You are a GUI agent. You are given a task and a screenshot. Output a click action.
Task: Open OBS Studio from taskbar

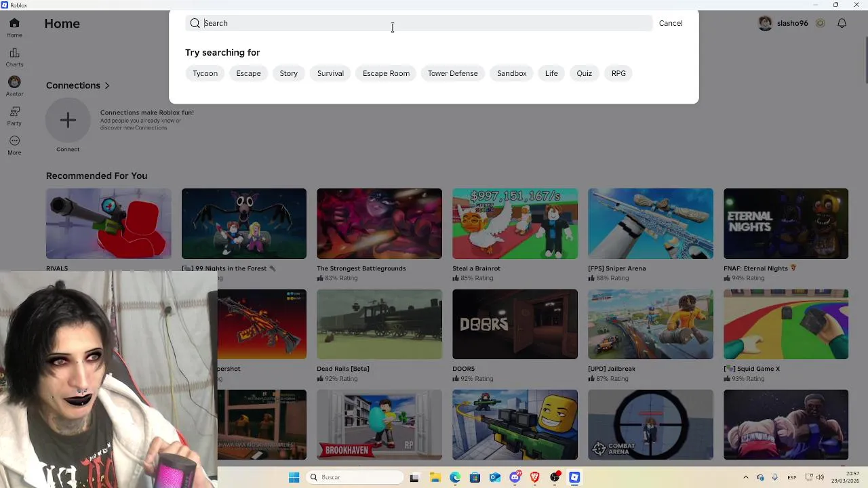(x=555, y=477)
